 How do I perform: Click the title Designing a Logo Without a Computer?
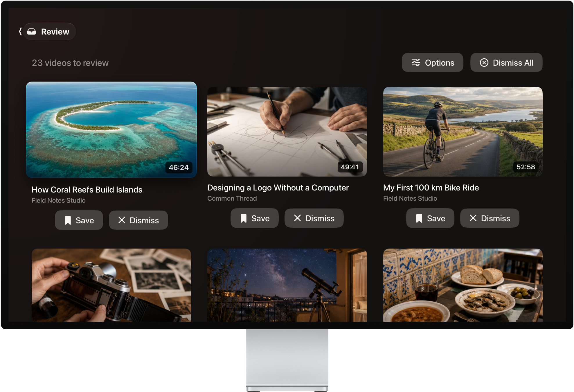pyautogui.click(x=278, y=188)
